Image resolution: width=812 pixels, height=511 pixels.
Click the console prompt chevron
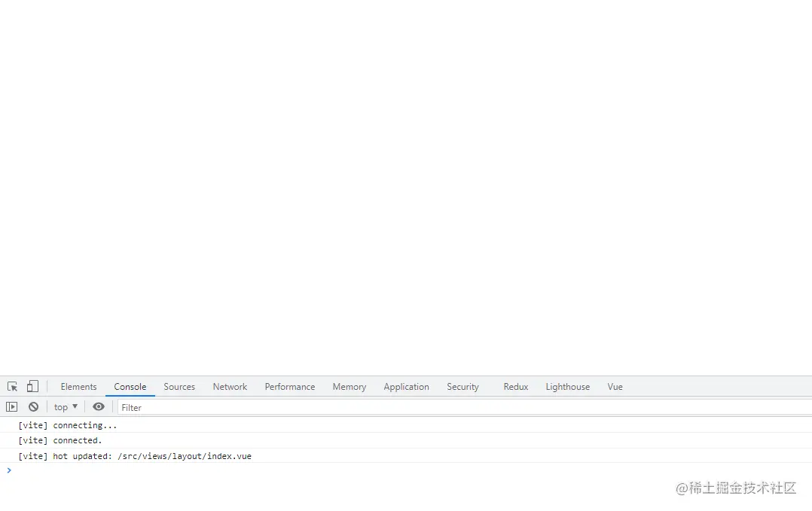coord(8,470)
